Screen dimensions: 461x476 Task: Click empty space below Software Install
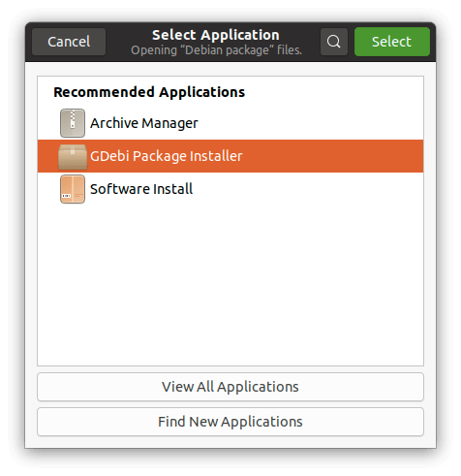pos(230,284)
